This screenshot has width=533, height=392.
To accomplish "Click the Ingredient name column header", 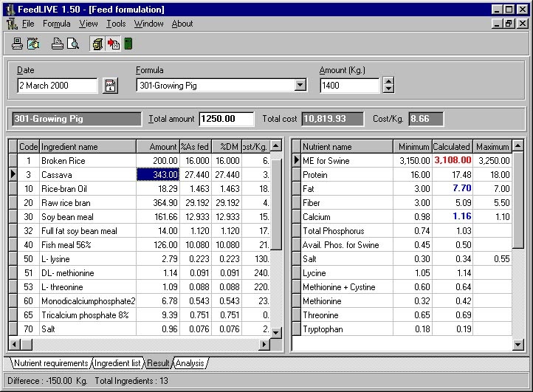I will point(88,146).
